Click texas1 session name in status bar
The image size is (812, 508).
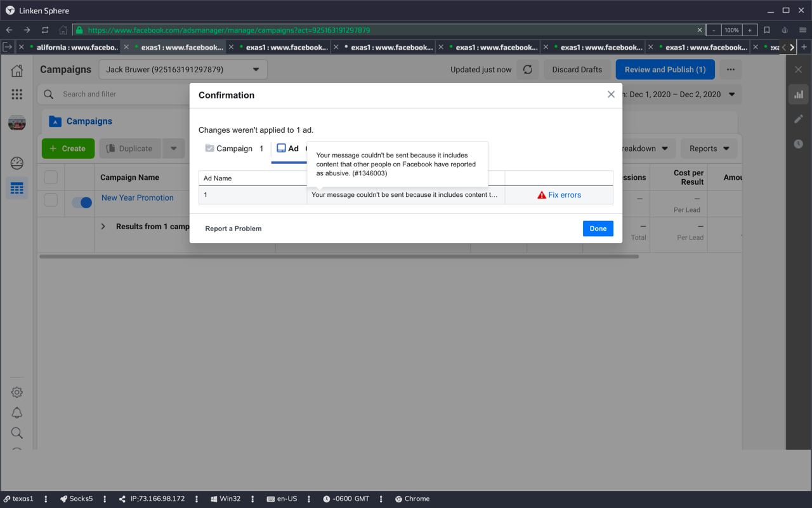click(19, 499)
